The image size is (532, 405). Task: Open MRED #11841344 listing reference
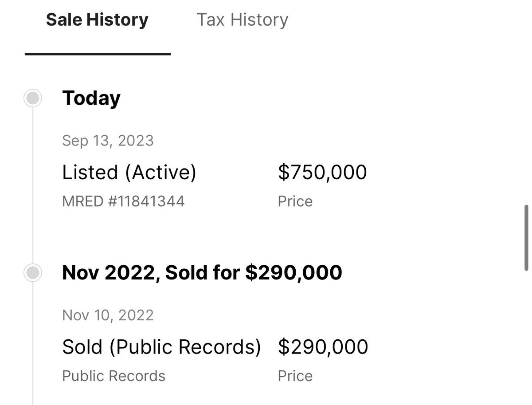[123, 201]
